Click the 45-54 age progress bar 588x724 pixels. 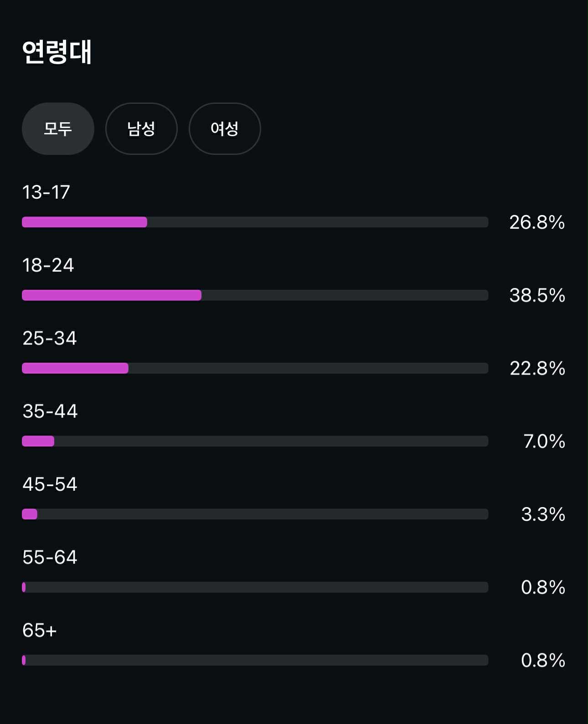pos(255,514)
